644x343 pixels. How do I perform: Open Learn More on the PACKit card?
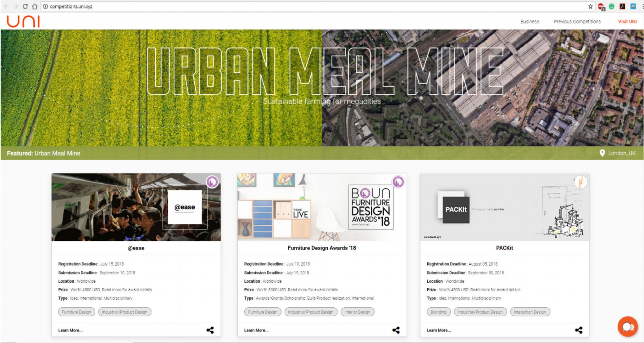439,330
